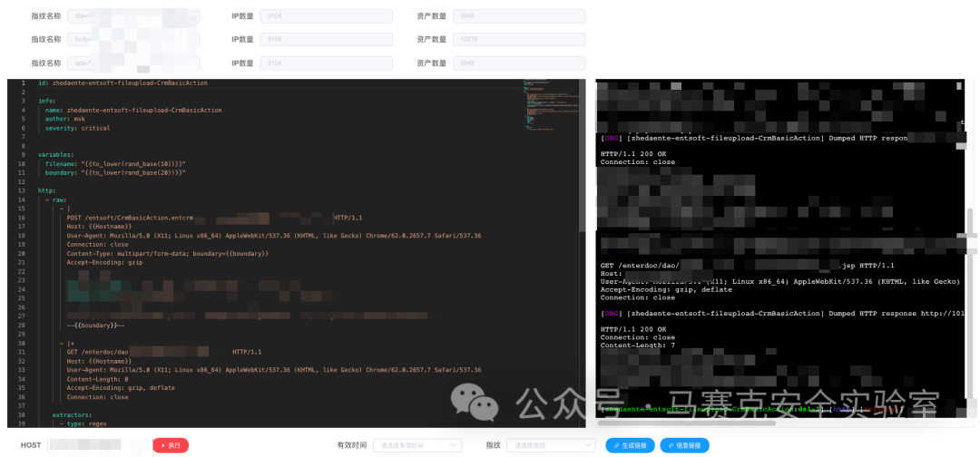
Task: Click the 信息链接 button
Action: point(684,445)
